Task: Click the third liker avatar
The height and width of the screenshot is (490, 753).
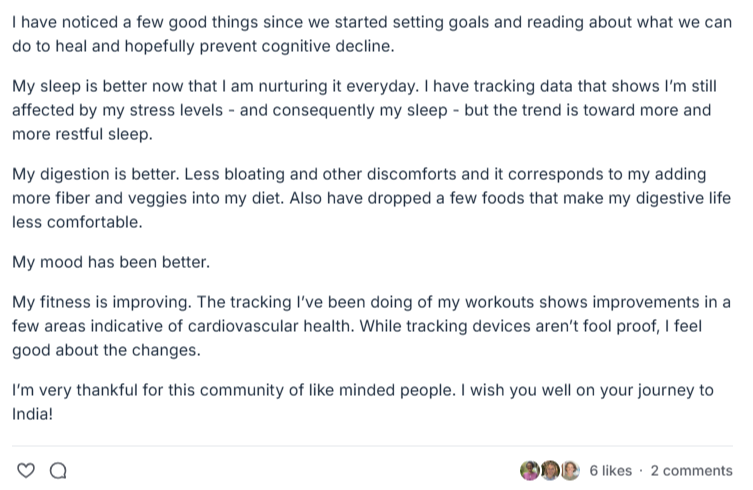Action: pyautogui.click(x=570, y=470)
